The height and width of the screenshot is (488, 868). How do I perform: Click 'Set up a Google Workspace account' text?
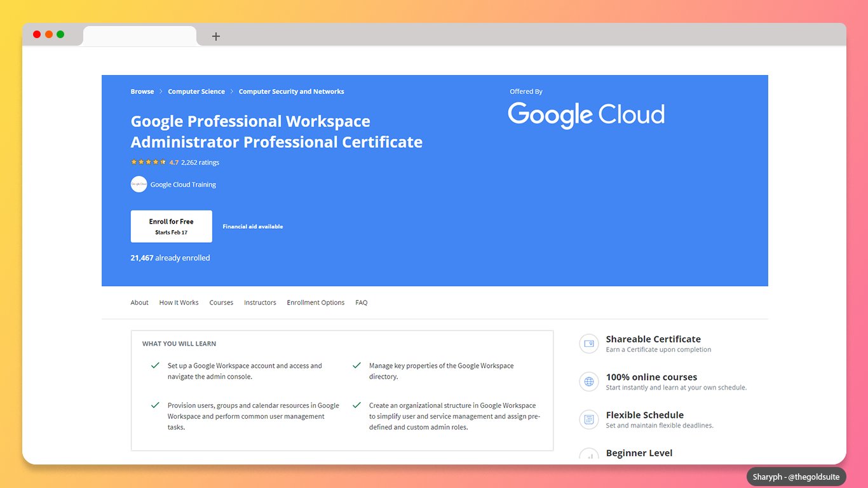point(245,371)
